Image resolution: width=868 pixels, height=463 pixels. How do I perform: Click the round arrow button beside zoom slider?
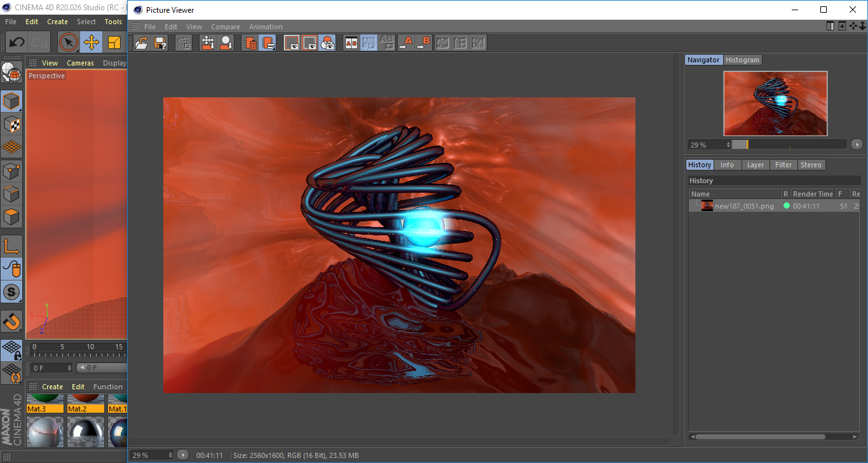(x=857, y=144)
